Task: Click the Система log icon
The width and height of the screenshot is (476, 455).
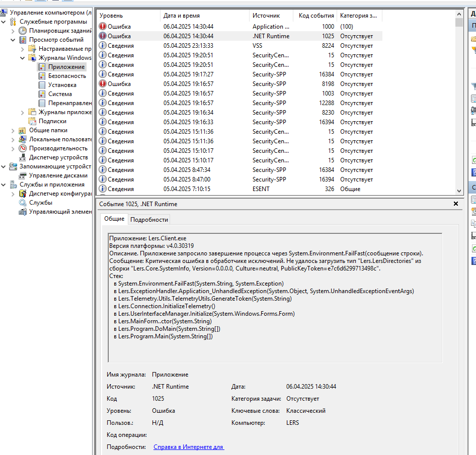Action: tap(42, 95)
